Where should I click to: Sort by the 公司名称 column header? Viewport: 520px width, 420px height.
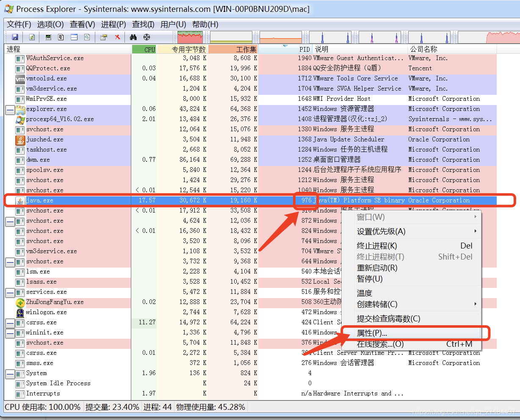[x=452, y=49]
